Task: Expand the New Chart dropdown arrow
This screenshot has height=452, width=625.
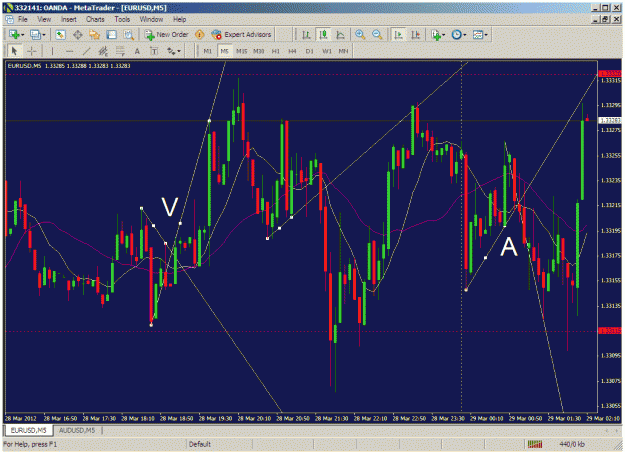Action: point(22,35)
